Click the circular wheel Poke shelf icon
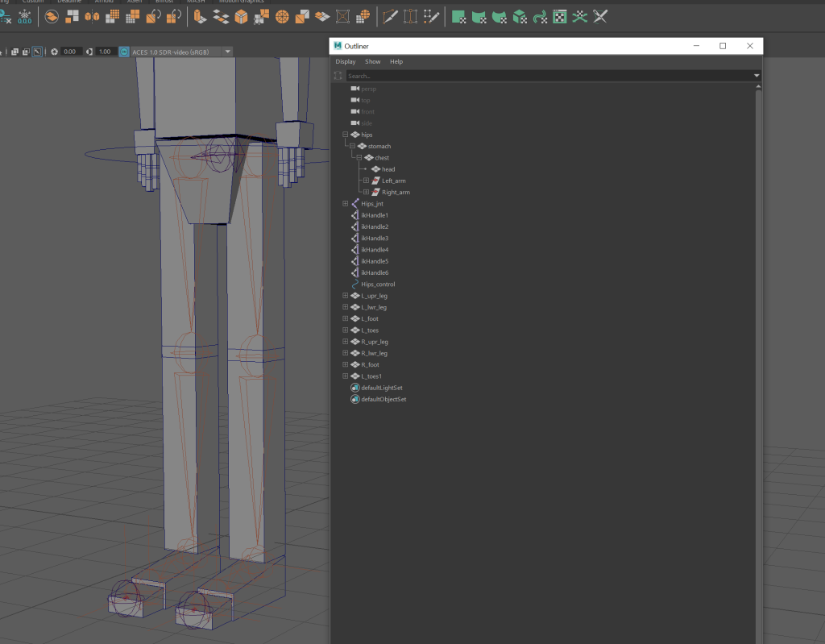Screen dimensions: 825x644 282,17
